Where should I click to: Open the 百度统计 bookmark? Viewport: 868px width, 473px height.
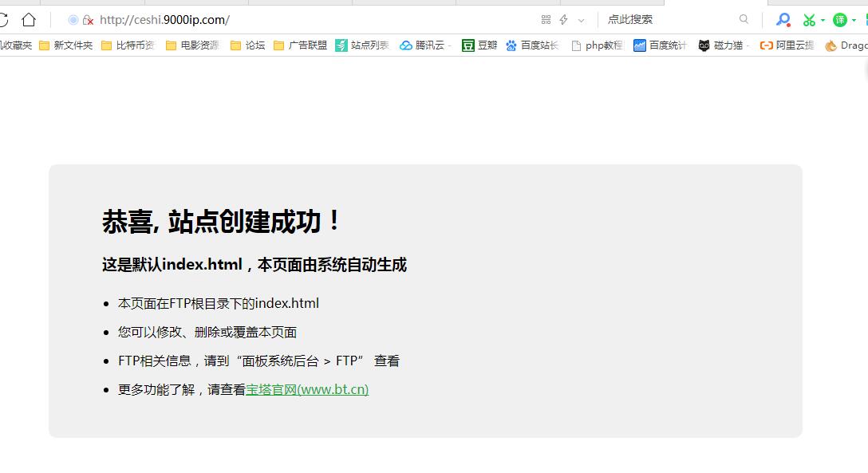click(661, 45)
